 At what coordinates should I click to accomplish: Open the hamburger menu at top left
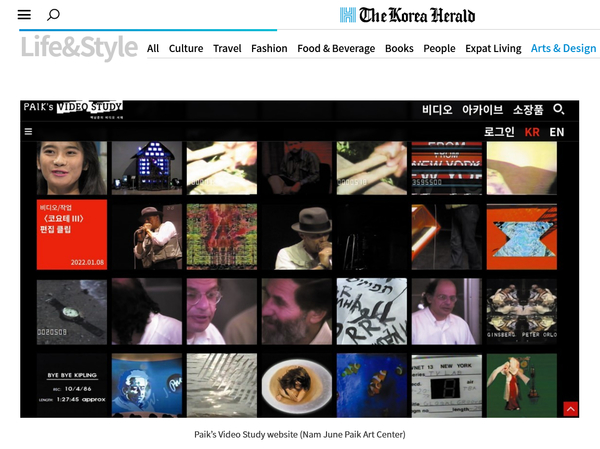(24, 15)
